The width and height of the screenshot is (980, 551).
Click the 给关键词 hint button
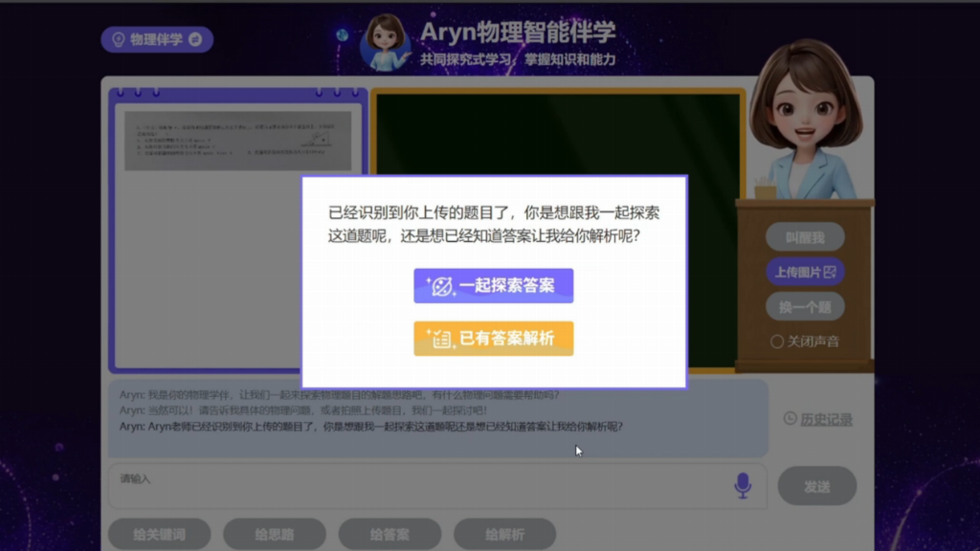click(160, 535)
